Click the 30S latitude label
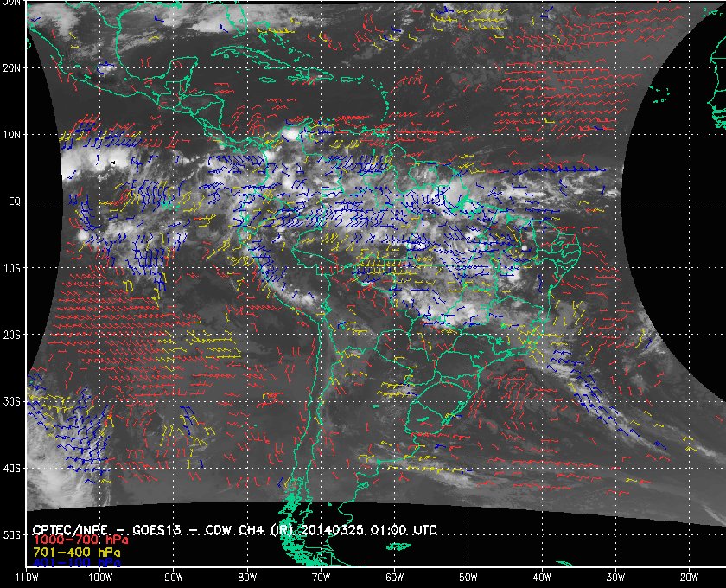Screen dimensions: 726x588 [x=11, y=402]
